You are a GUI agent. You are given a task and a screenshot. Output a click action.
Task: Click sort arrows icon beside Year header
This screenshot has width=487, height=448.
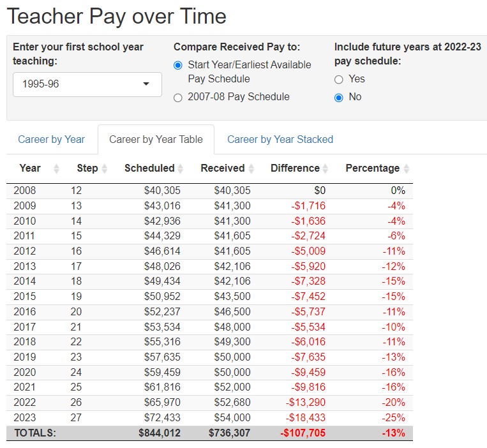pos(56,168)
